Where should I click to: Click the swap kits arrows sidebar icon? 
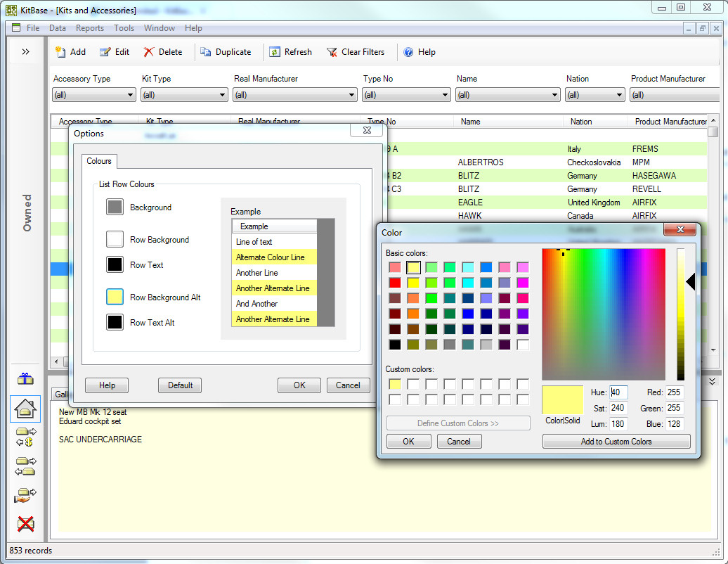[25, 466]
